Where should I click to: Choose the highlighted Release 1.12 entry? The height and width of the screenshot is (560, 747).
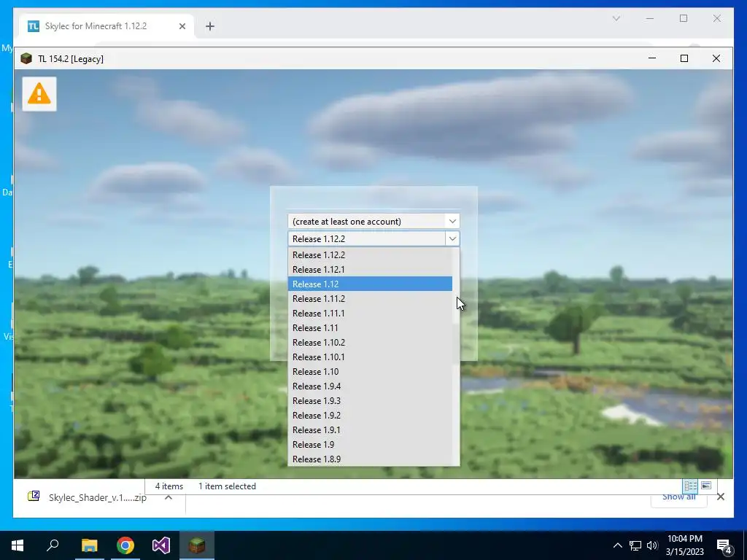370,284
